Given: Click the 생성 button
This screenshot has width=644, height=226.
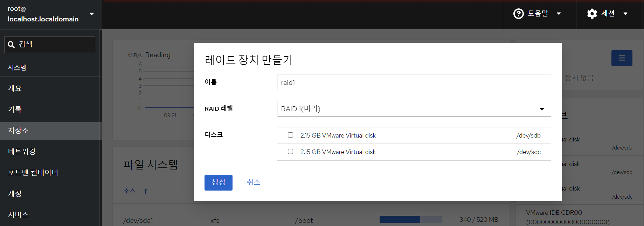Looking at the screenshot, I should (219, 182).
